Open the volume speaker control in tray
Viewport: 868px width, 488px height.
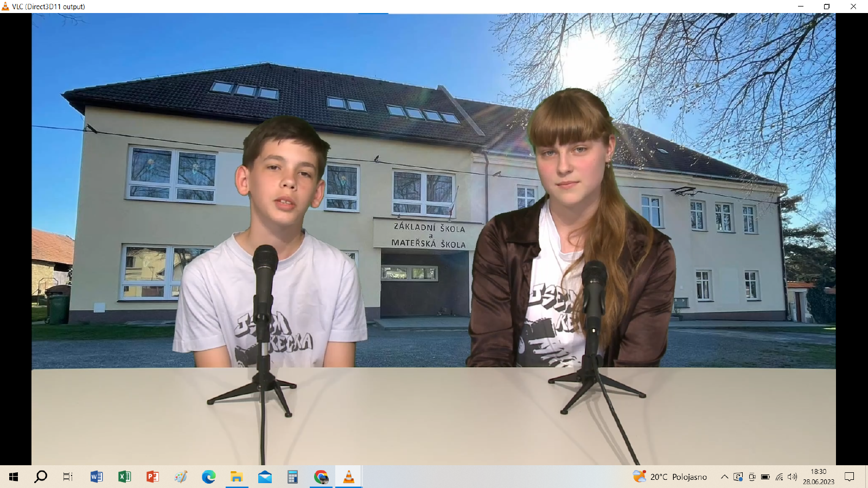792,477
